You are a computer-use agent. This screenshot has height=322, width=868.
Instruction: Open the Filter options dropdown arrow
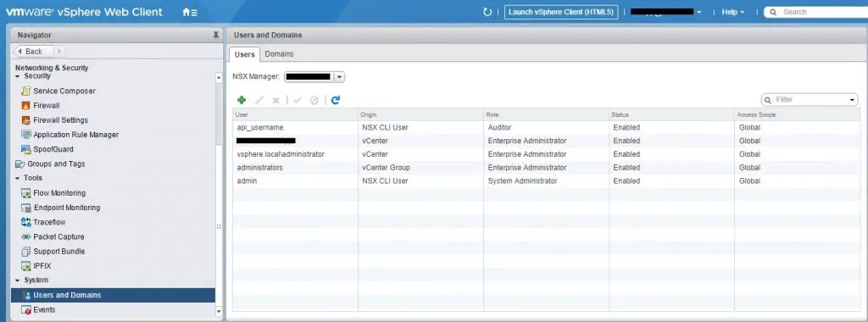[852, 100]
